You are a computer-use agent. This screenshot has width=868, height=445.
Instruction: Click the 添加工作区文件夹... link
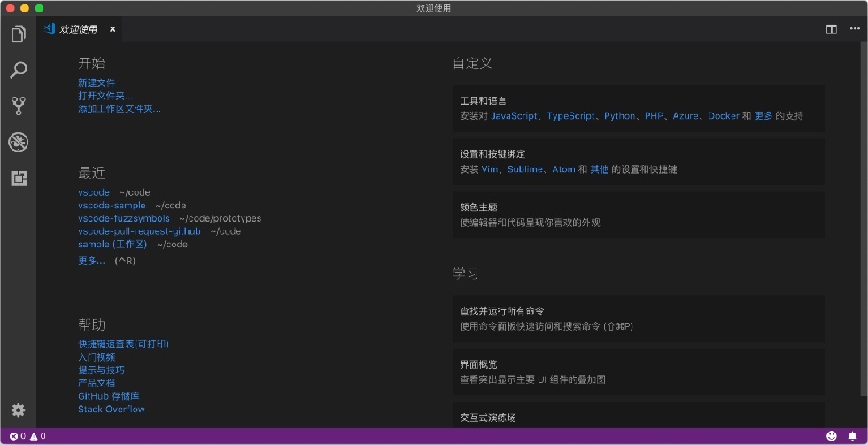click(119, 109)
